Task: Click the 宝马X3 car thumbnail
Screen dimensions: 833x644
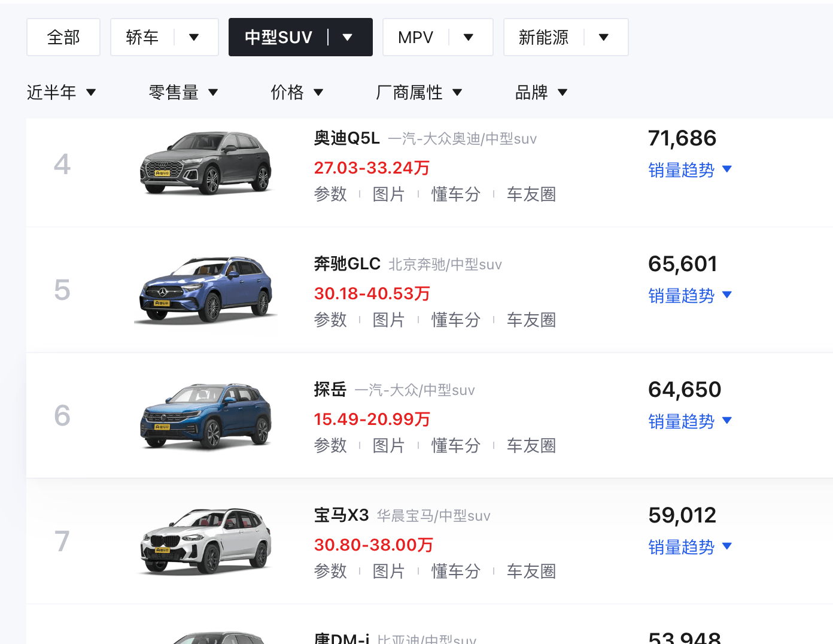Action: tap(205, 541)
